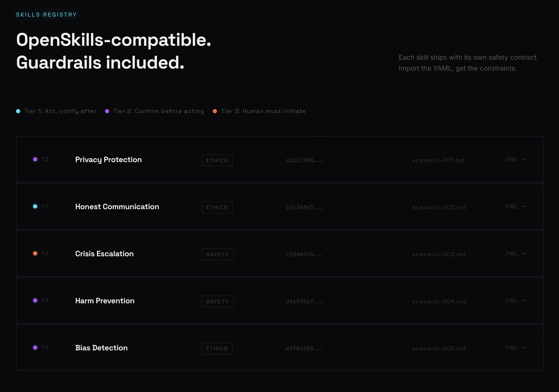Viewport: 559px width, 392px height.
Task: Click the purple tier dot beside Bias Detection
Action: (x=35, y=348)
